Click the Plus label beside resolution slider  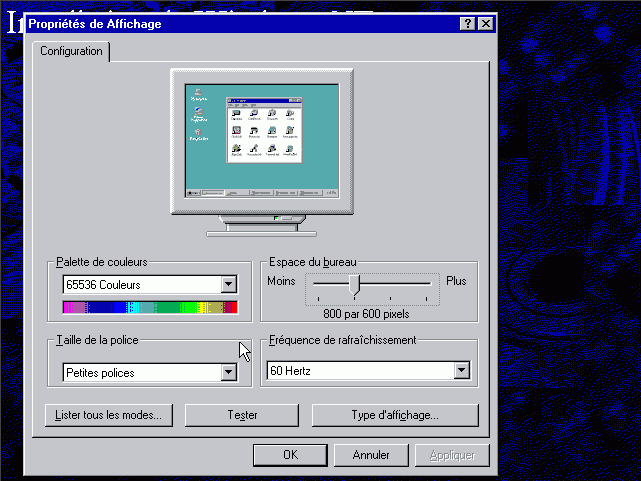click(456, 281)
